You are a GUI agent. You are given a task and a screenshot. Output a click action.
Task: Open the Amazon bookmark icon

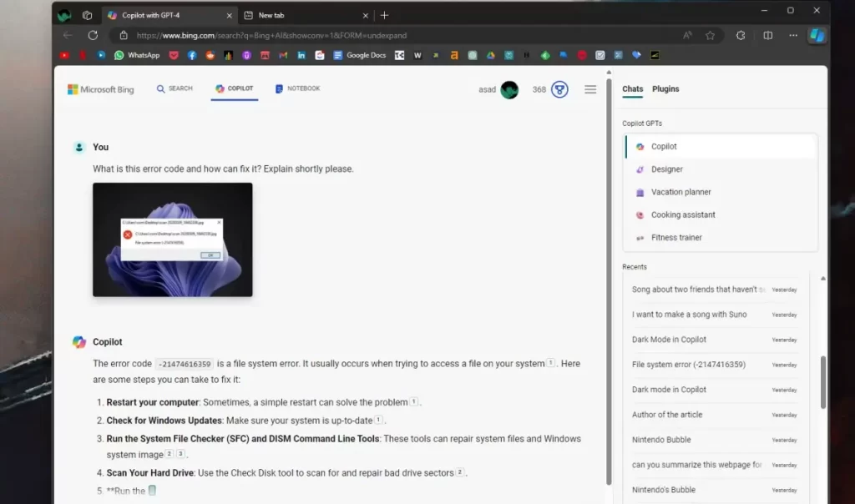click(453, 55)
